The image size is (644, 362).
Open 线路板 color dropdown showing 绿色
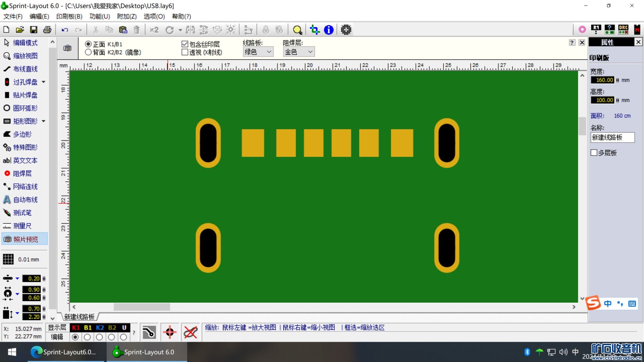(258, 52)
